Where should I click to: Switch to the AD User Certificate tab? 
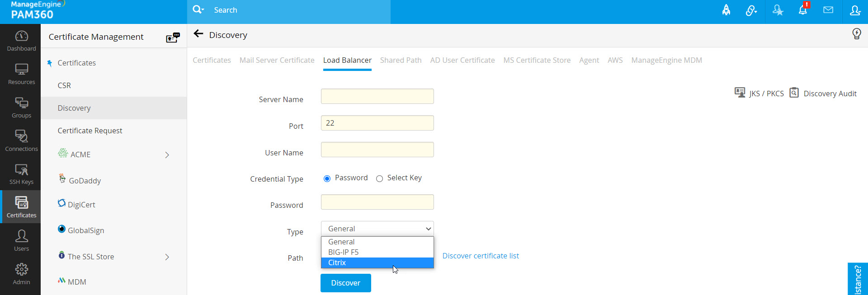(462, 60)
